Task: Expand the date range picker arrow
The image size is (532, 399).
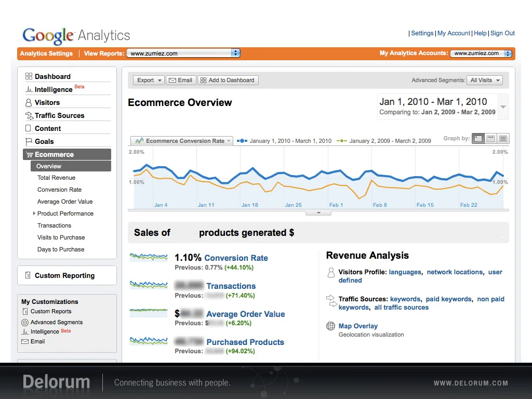Action: click(503, 107)
